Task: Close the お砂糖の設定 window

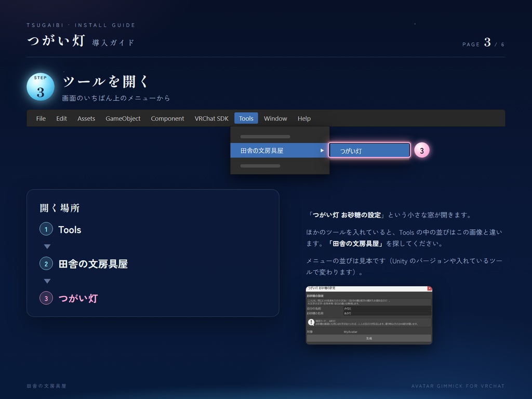Action: 430,288
